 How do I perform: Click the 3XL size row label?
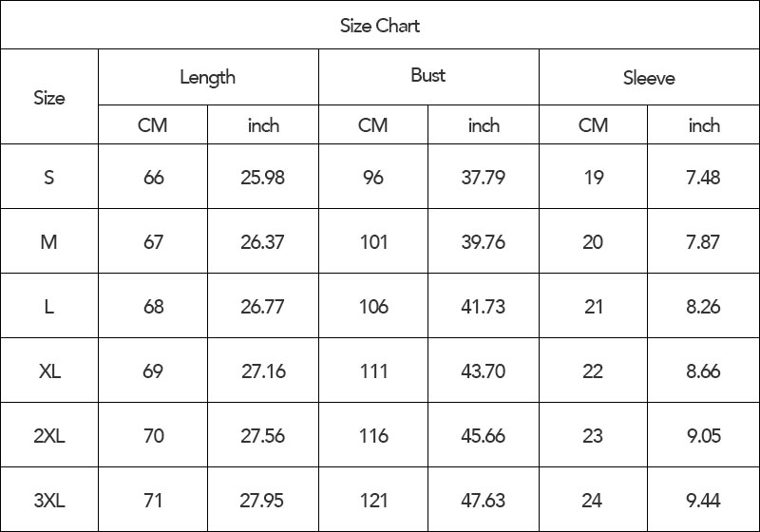(49, 501)
